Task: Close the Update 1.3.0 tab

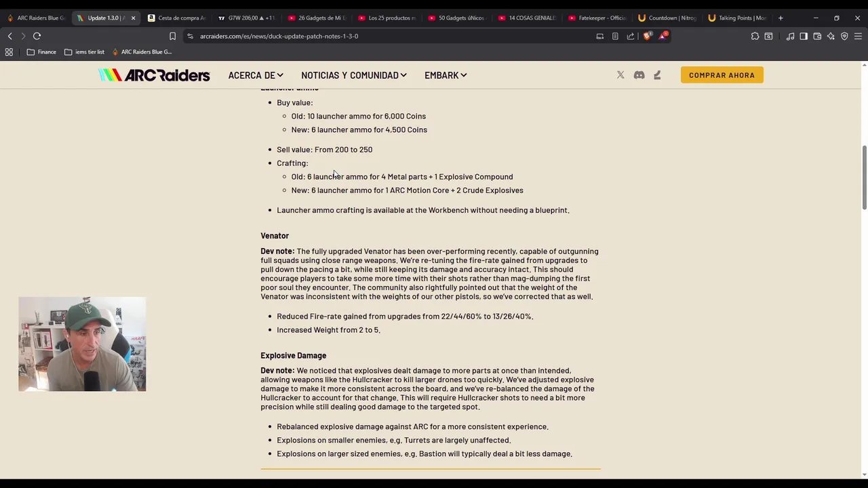Action: 133,18
